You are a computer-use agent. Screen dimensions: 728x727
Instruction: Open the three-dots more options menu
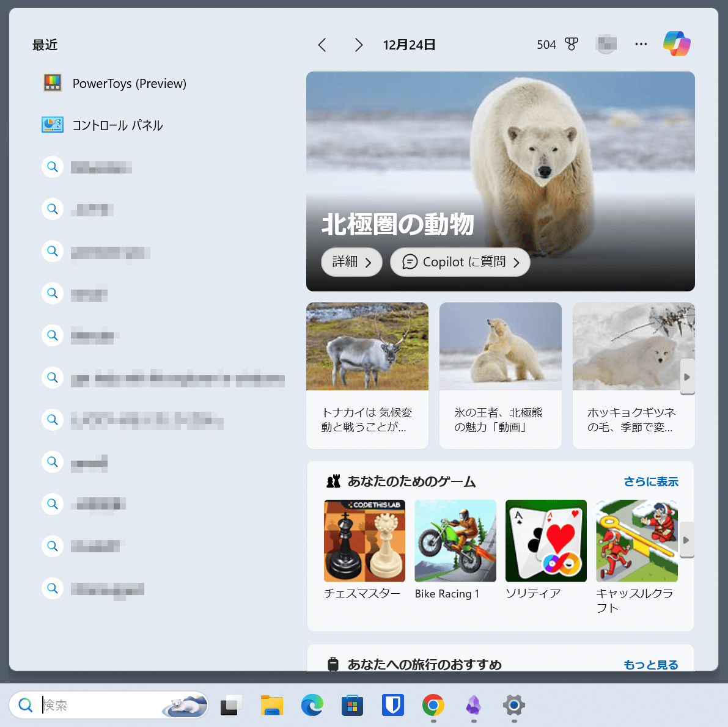click(x=641, y=44)
